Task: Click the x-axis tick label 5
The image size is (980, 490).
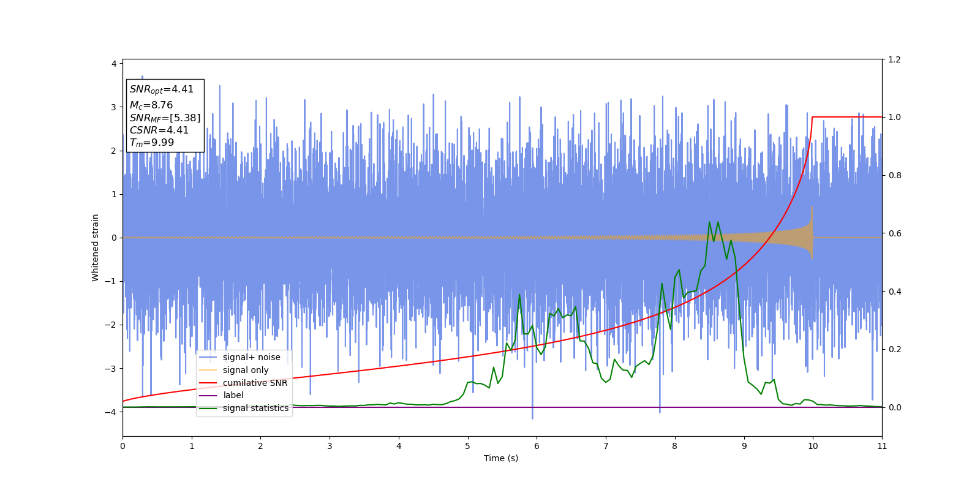Action: pos(468,446)
